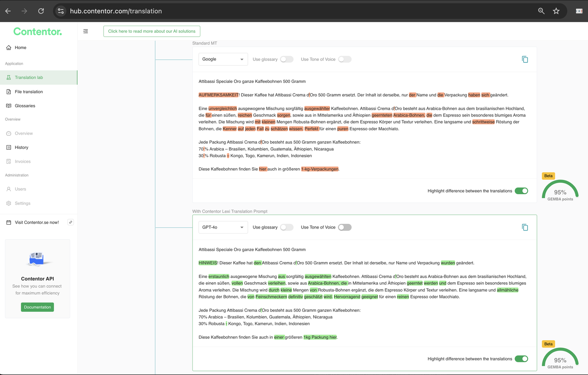Click the Home house icon
This screenshot has height=375, width=588.
click(x=9, y=48)
